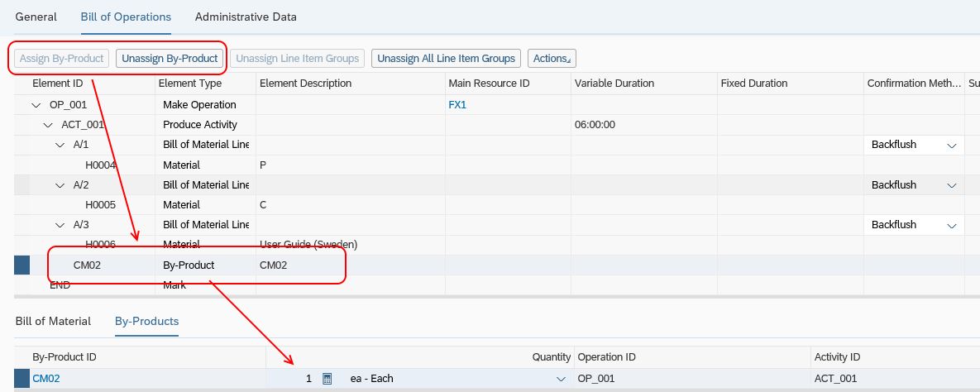Switch to the Bill of Material subtab

point(53,322)
